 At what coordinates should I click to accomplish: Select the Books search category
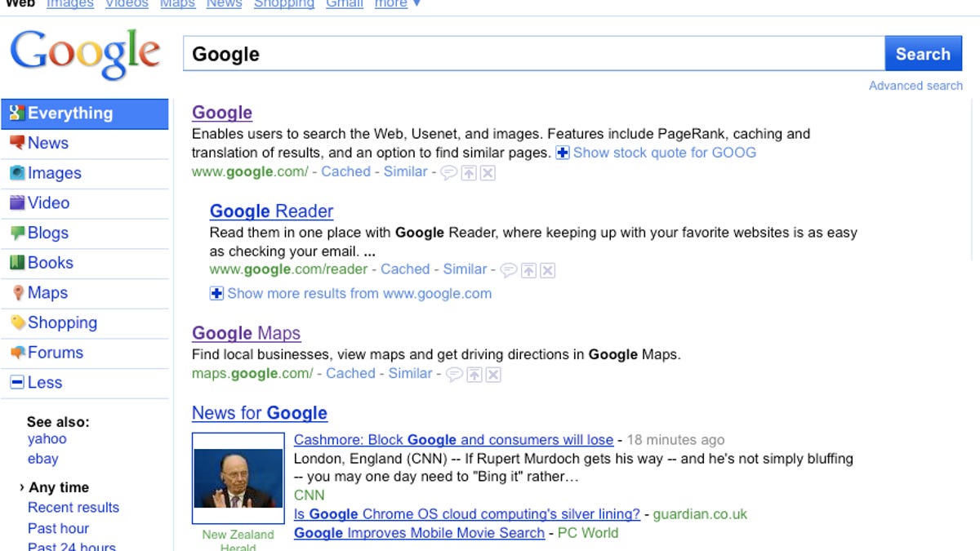tap(50, 263)
